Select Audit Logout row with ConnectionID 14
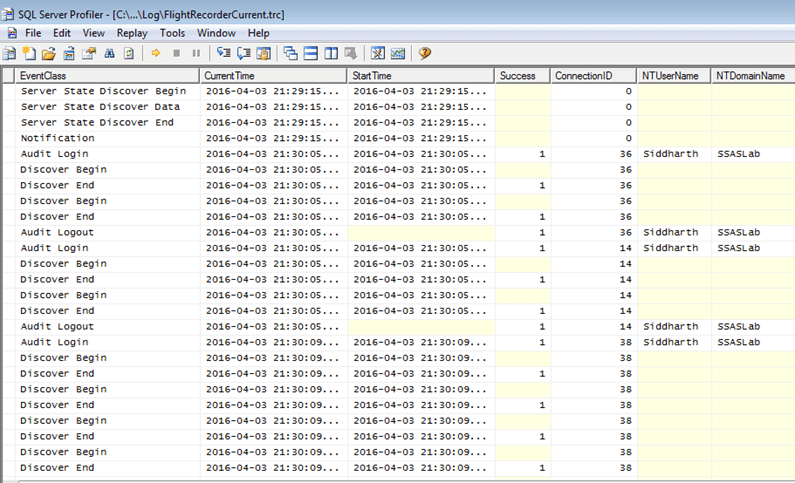Image resolution: width=795 pixels, height=483 pixels. (x=399, y=327)
